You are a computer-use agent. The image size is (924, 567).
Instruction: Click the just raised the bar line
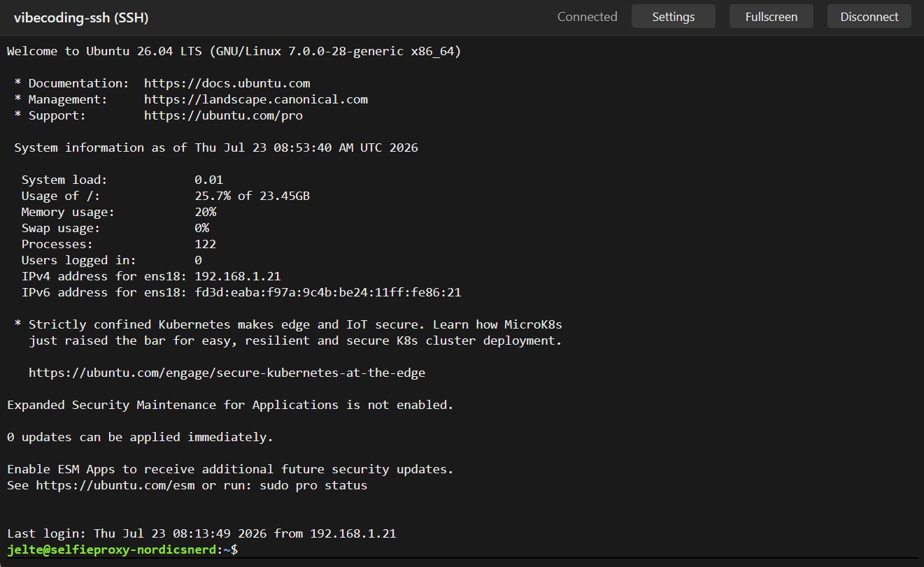[295, 340]
